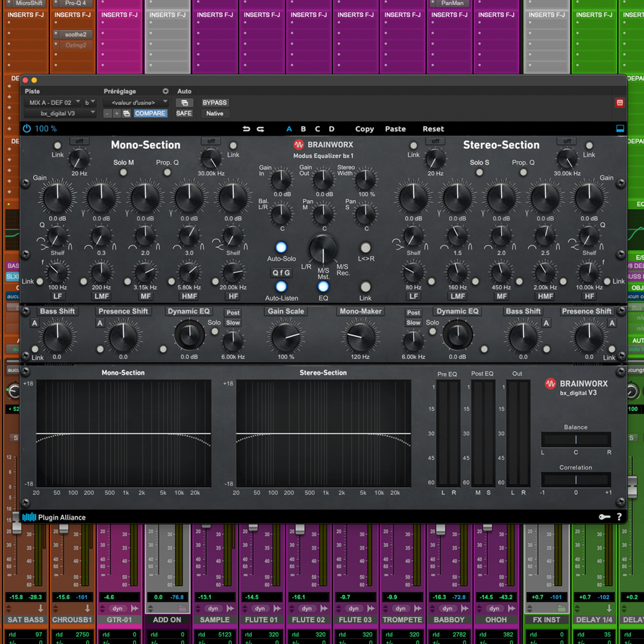The height and width of the screenshot is (644, 644).
Task: Open the bx_digital V3 plugin selector
Action: [60, 113]
